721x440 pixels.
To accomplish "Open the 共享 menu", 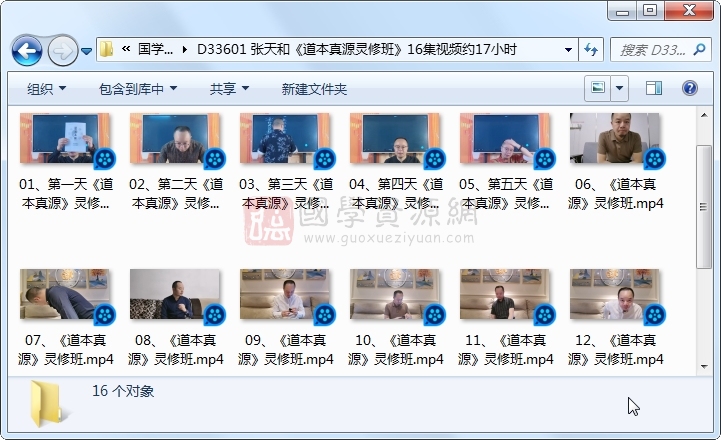I will (x=229, y=89).
